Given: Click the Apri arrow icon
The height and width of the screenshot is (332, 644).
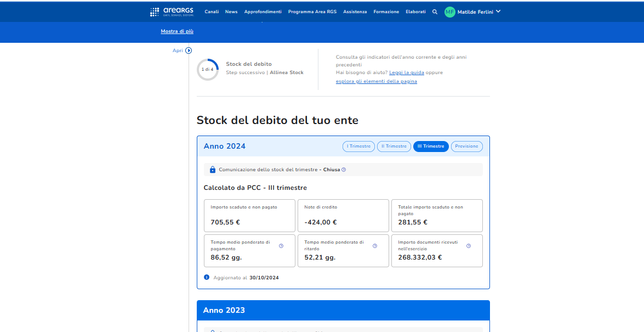Looking at the screenshot, I should (x=189, y=50).
